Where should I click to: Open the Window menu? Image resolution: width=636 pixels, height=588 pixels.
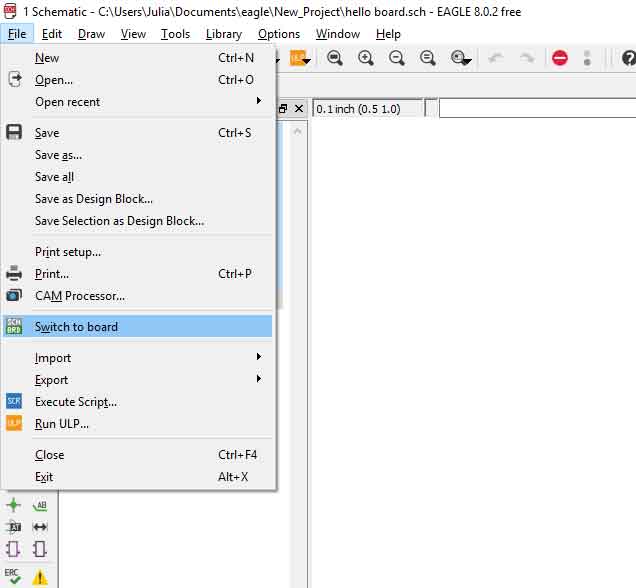[x=338, y=34]
